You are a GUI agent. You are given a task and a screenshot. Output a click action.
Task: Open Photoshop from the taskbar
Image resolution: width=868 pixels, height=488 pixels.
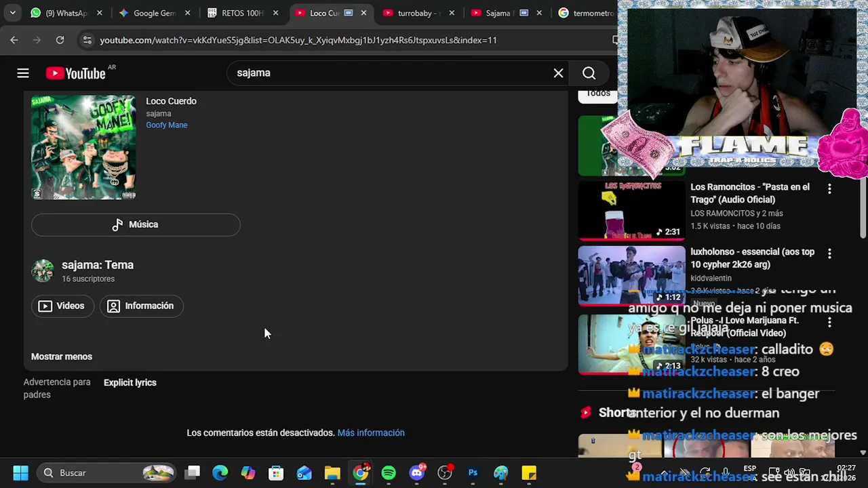(473, 472)
